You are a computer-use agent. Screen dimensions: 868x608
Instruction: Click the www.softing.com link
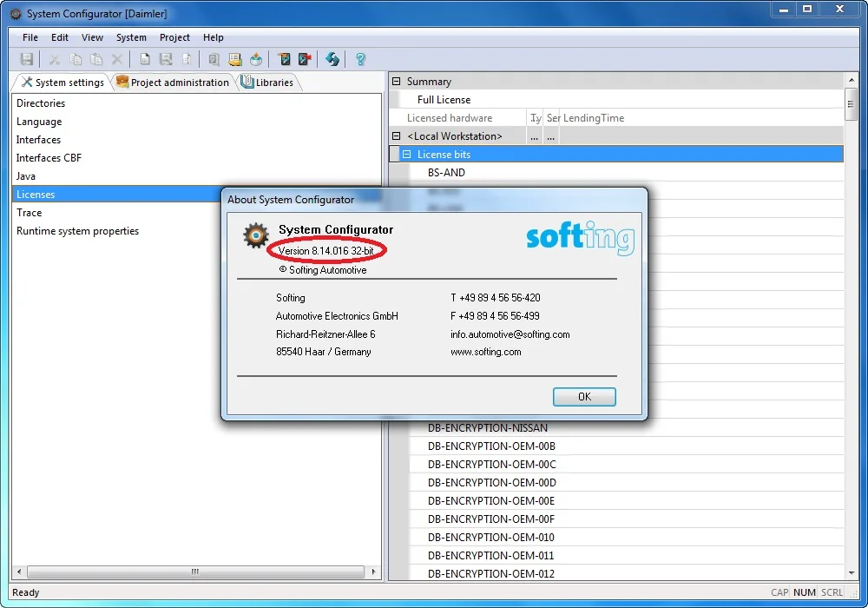(485, 352)
